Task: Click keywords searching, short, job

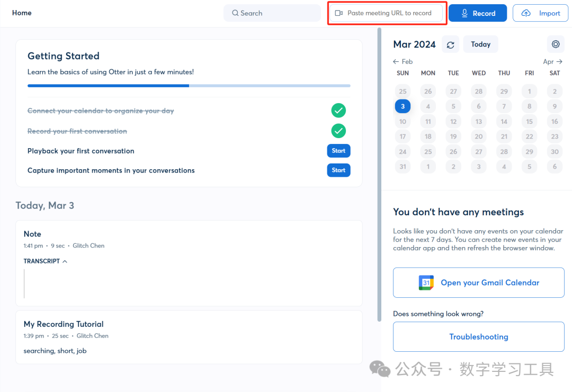Action: pyautogui.click(x=55, y=351)
